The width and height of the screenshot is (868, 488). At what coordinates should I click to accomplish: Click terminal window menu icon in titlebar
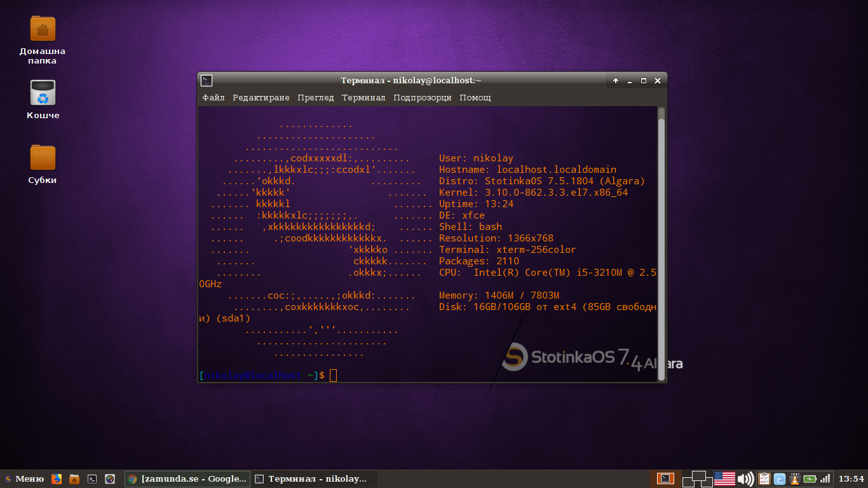tap(207, 81)
